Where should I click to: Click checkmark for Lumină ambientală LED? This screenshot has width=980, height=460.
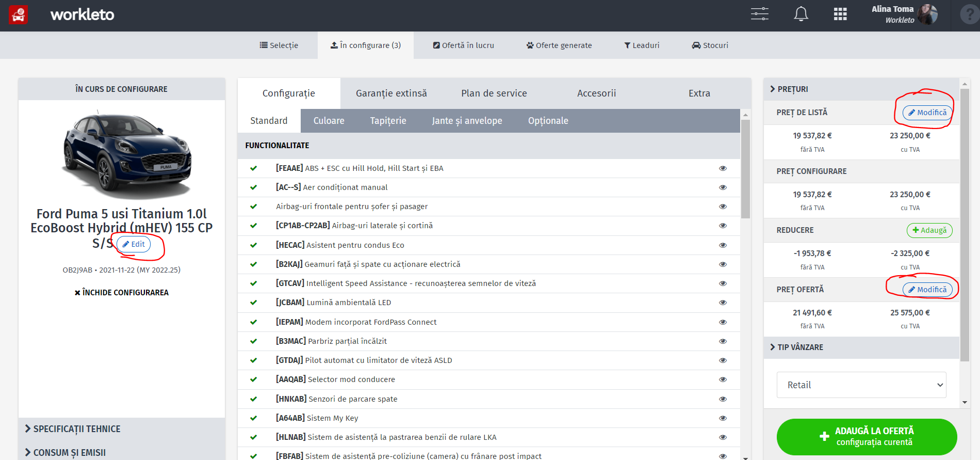click(x=253, y=303)
